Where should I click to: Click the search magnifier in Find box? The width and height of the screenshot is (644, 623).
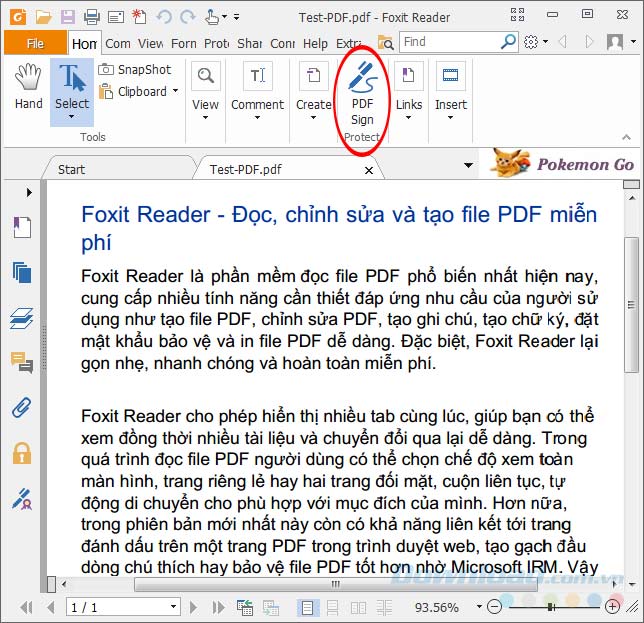pos(508,41)
